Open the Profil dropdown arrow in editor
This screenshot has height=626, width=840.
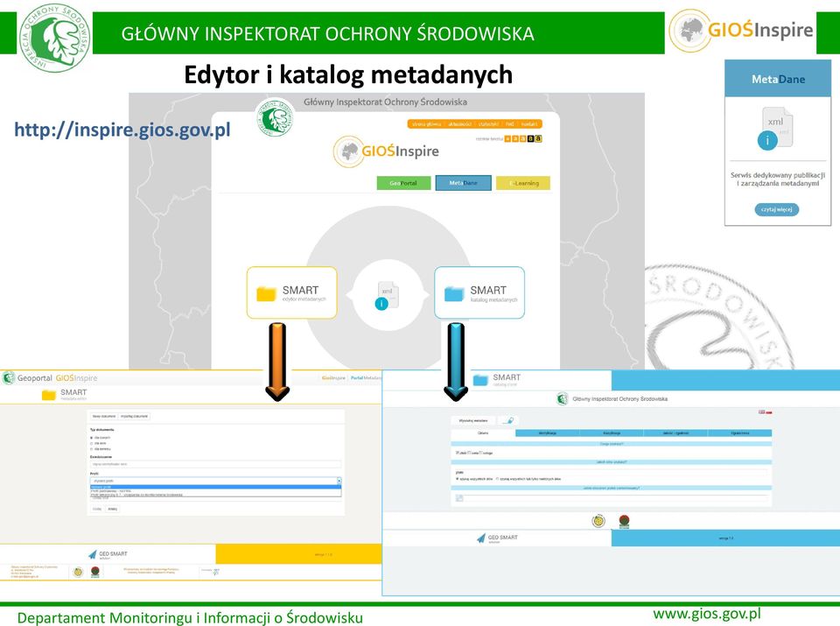tap(339, 481)
